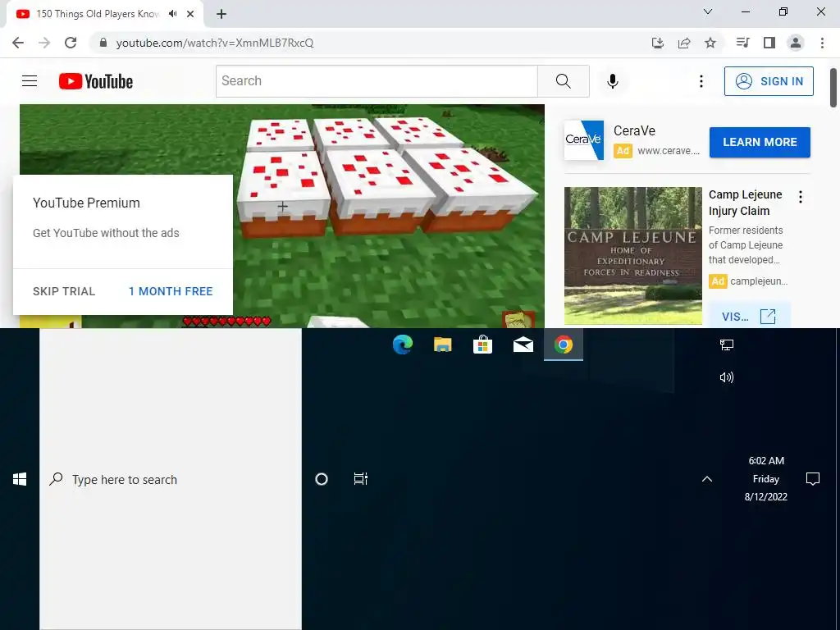Launch Microsoft Edge from taskbar
Viewport: 840px width, 630px height.
pos(402,345)
